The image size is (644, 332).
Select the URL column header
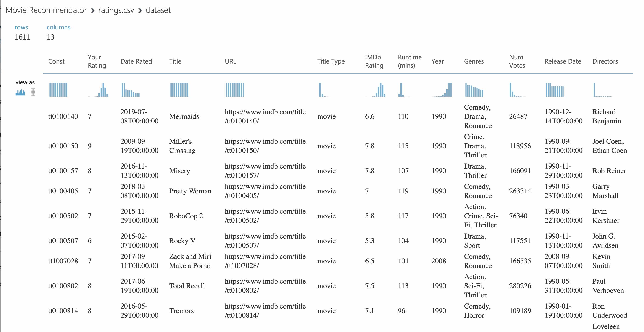[x=230, y=61]
